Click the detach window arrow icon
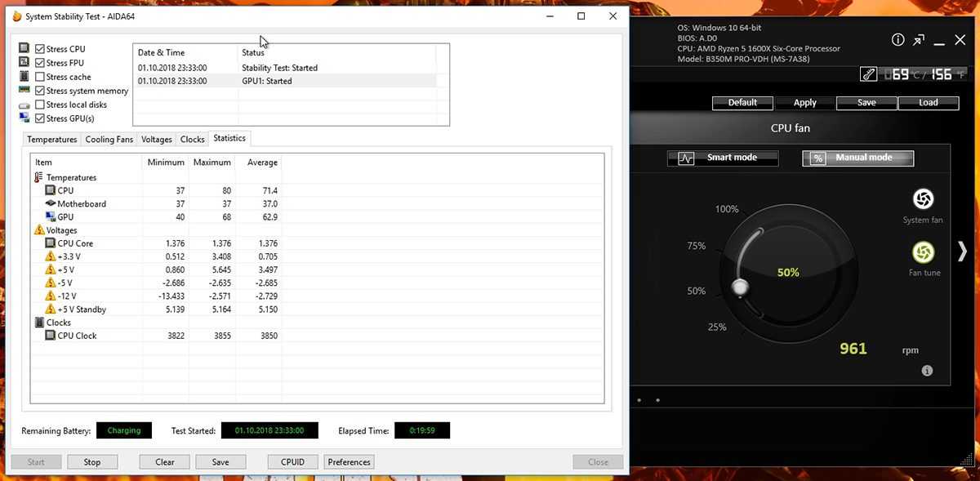The height and width of the screenshot is (481, 980). 920,40
